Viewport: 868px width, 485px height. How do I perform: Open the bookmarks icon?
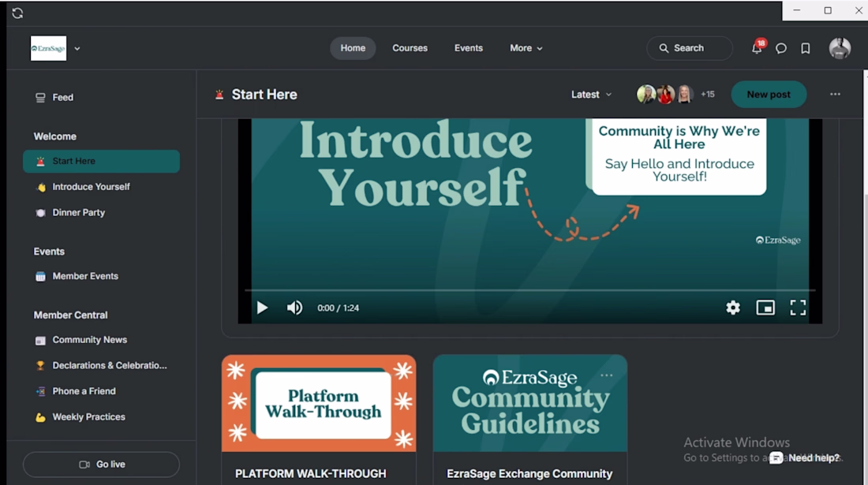806,49
